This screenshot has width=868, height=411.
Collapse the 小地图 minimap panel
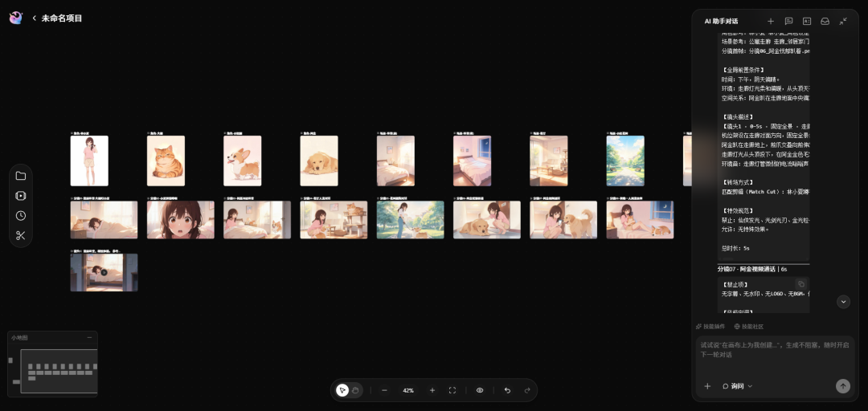tap(90, 337)
